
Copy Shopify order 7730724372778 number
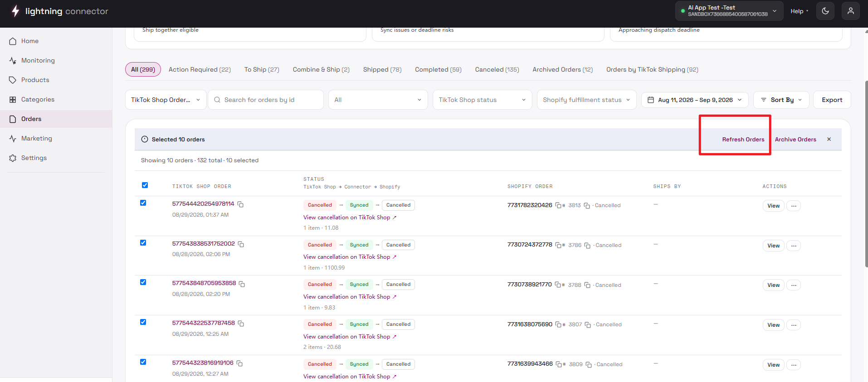558,245
